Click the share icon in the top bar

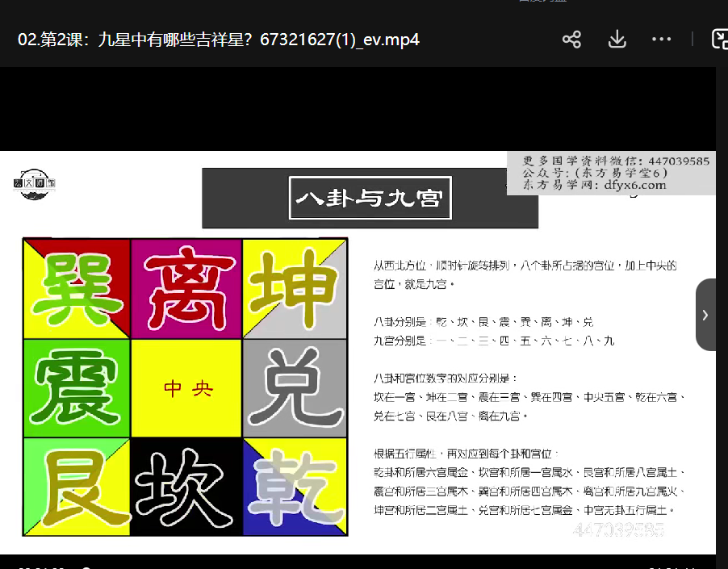click(x=571, y=40)
